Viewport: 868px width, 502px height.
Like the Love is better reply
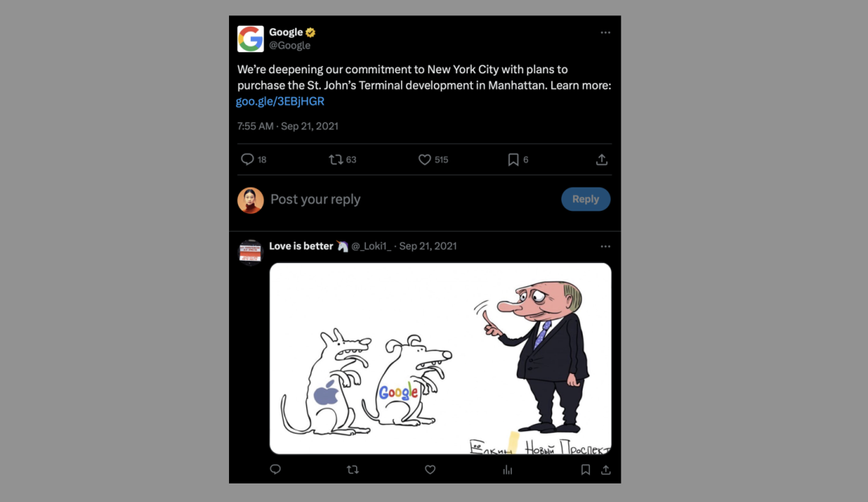pos(430,469)
